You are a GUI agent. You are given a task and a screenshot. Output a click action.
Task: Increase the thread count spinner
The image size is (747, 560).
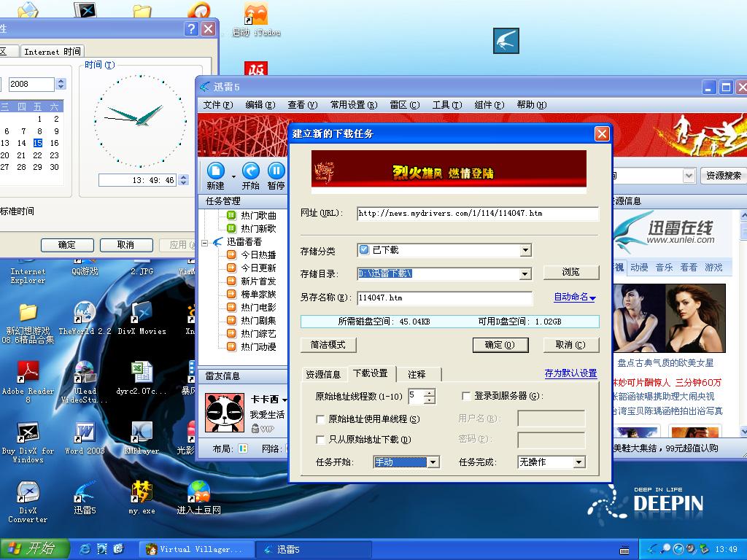tap(430, 392)
